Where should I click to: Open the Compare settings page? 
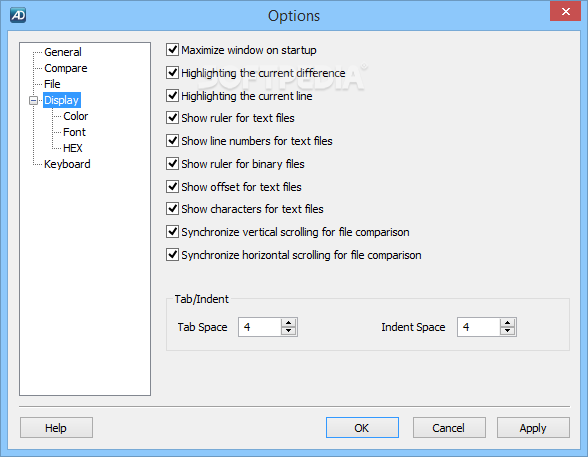click(x=66, y=68)
